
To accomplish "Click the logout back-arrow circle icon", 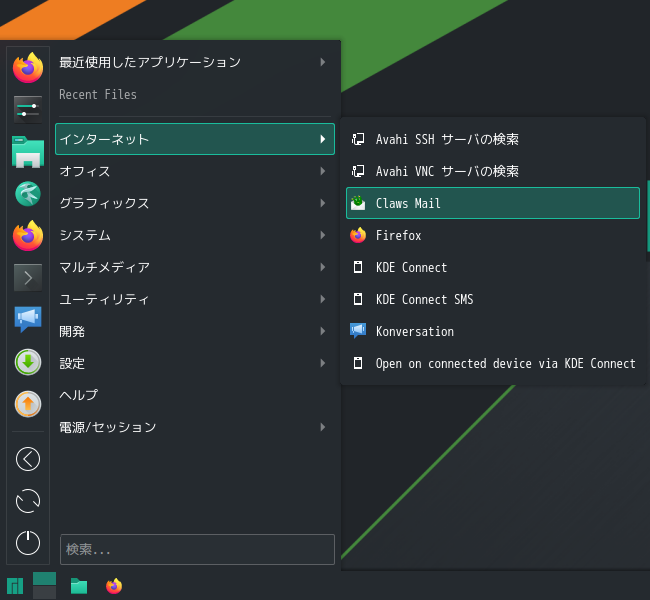I will pos(28,459).
